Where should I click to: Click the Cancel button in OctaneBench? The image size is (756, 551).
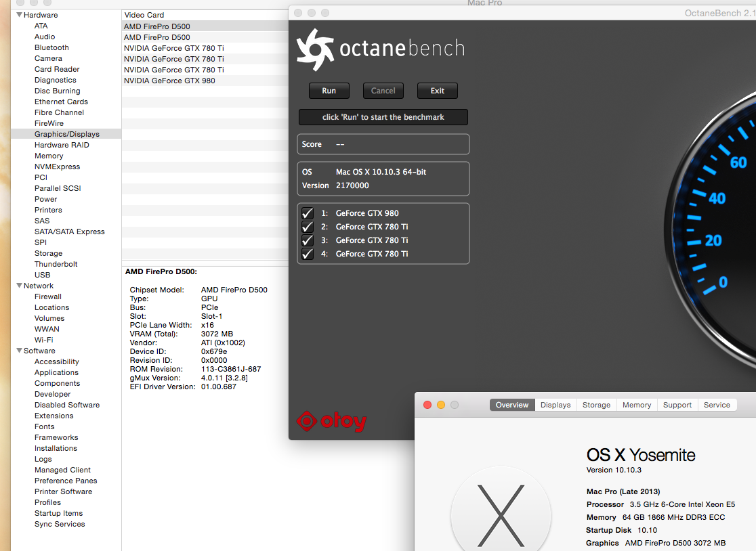coord(383,91)
